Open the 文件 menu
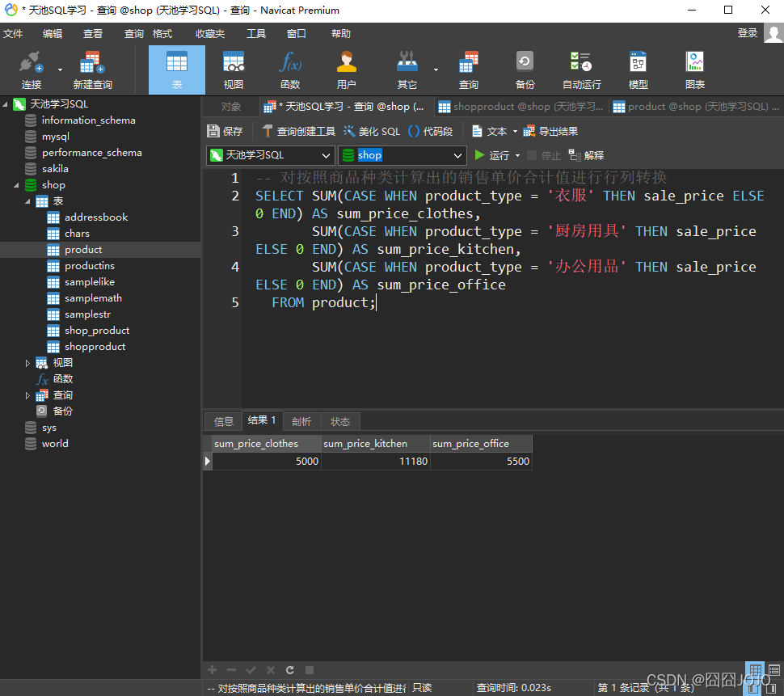This screenshot has width=784, height=696. pyautogui.click(x=13, y=33)
